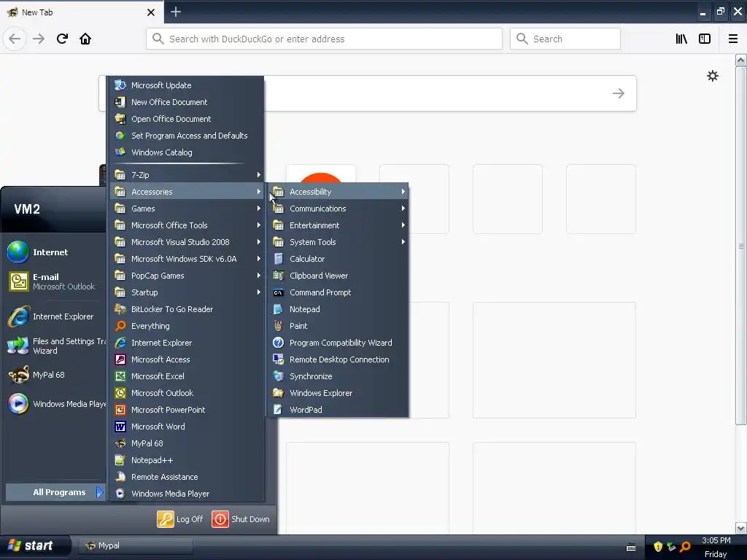Click the Shut Down button
This screenshot has width=747, height=560.
(x=241, y=519)
